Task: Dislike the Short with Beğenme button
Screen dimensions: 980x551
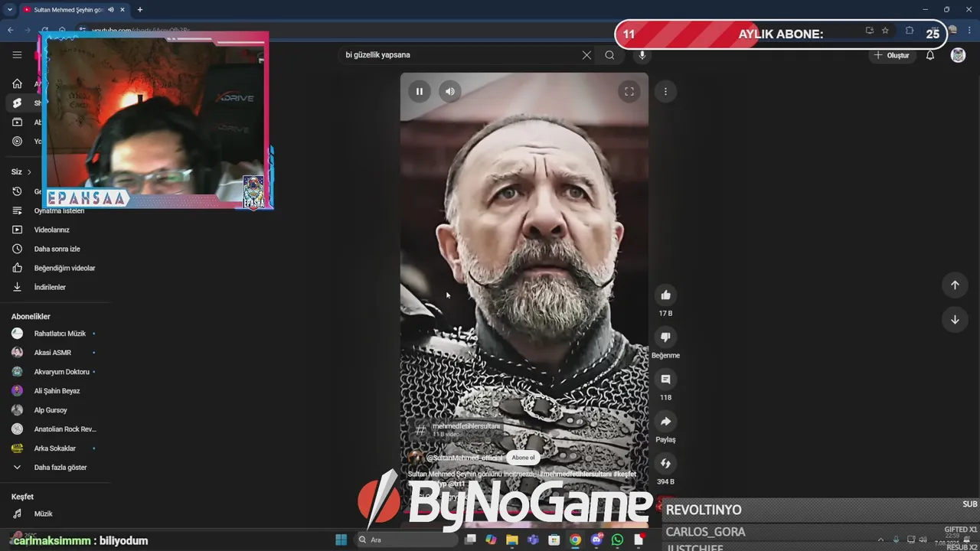Action: 665,337
